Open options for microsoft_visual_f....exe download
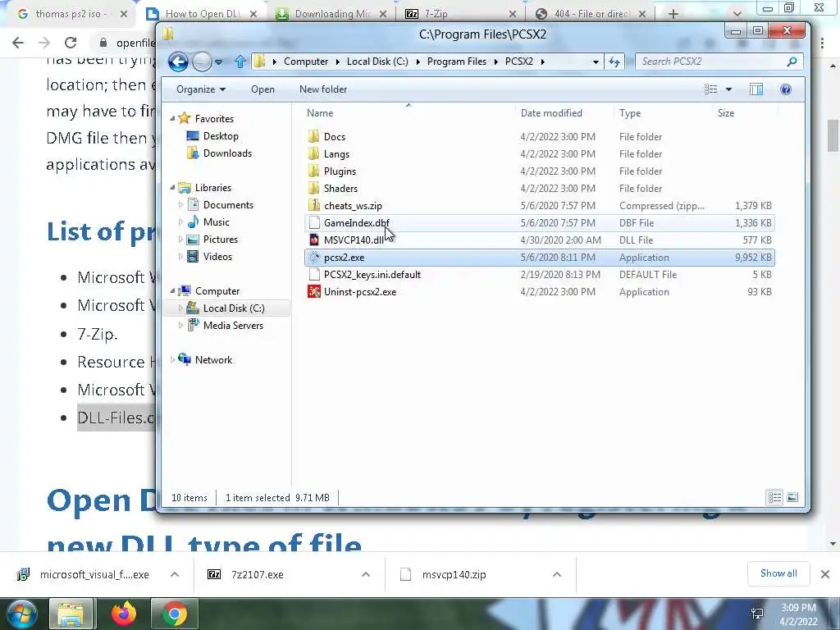The image size is (840, 630). 175,574
